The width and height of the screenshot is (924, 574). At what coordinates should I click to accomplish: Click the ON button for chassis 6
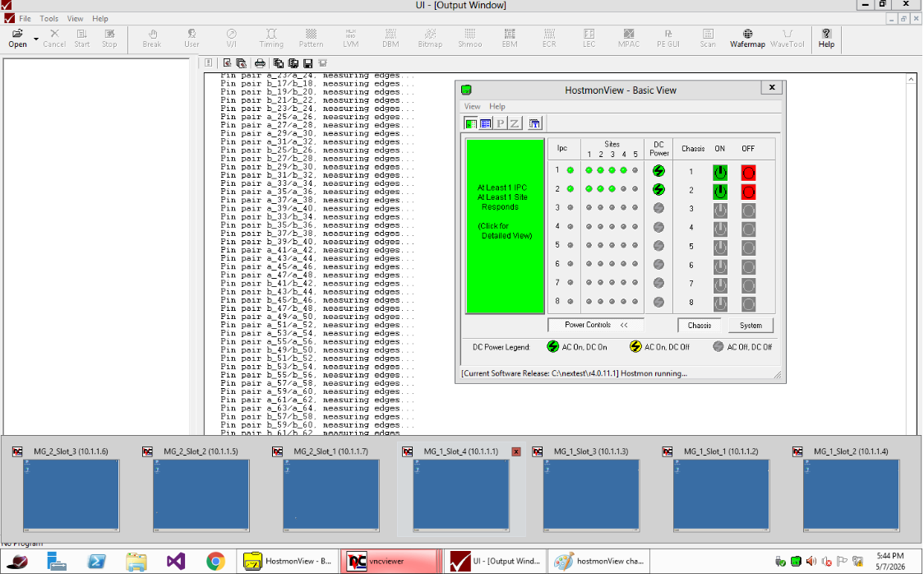coord(720,267)
